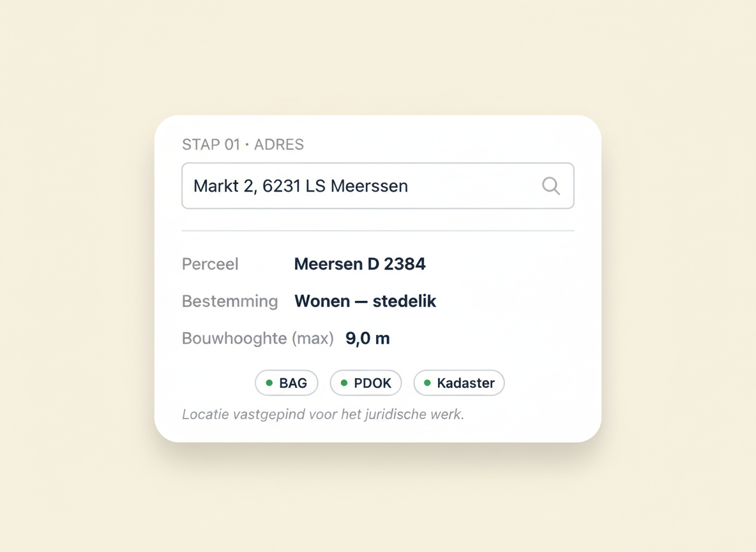Click address text 'Markt 2, 6231 LS Meerssen'

tap(301, 186)
